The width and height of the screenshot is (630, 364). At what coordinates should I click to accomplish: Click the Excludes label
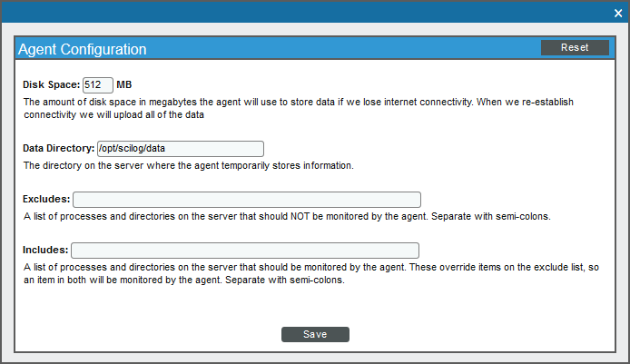click(x=46, y=199)
